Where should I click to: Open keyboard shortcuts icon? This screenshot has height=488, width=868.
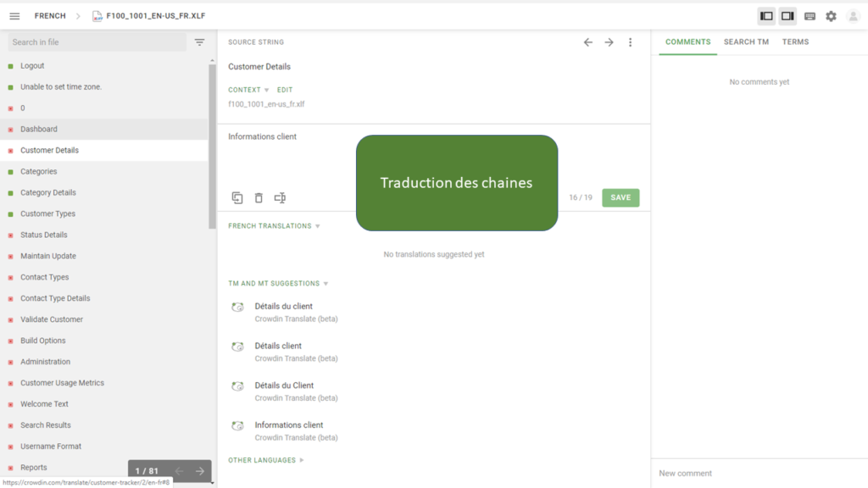point(810,16)
